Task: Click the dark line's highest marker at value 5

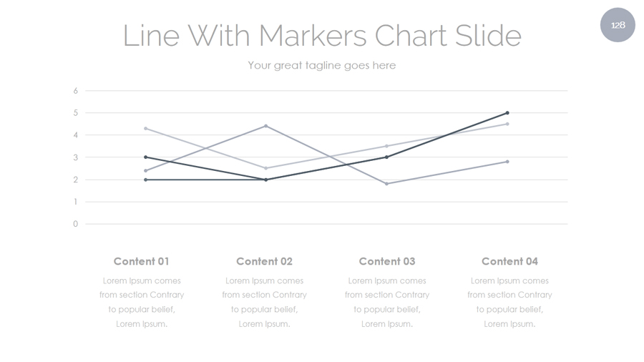Action: point(507,113)
